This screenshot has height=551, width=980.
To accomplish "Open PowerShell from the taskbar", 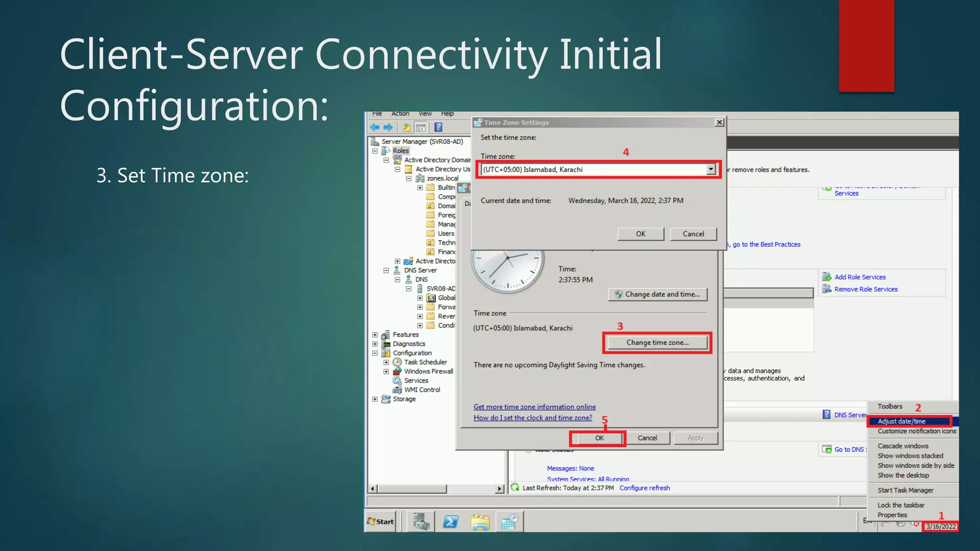I will pos(450,521).
